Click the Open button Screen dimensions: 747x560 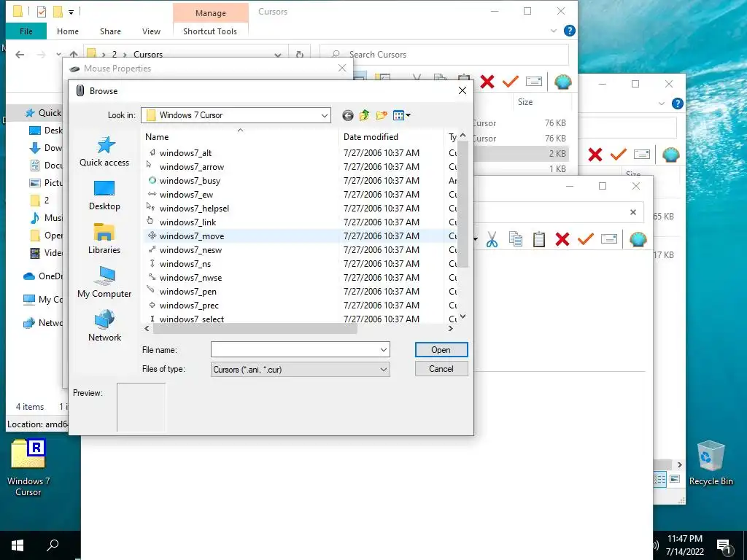(441, 349)
